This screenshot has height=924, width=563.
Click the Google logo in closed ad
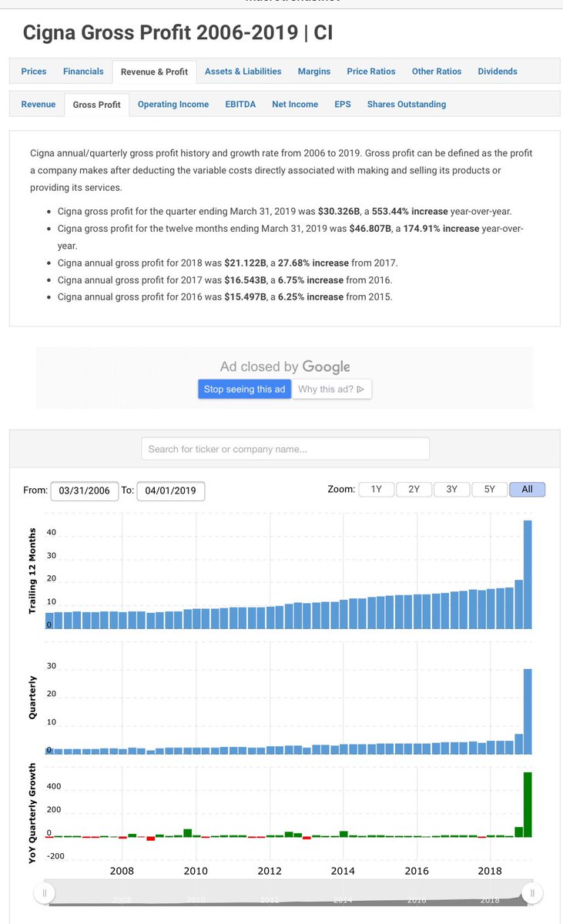(326, 367)
